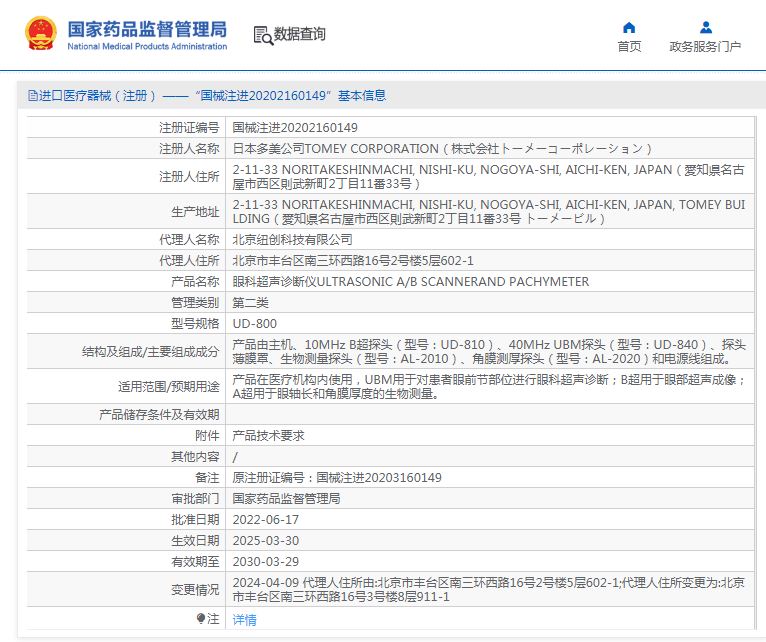Open the government service portal user icon
Viewport: 766px width, 642px height.
coord(705,27)
